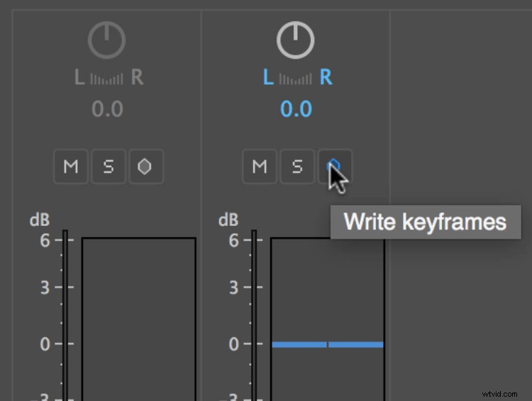Screen dimensions: 532x401
Task: Click the blue Write keyframes icon on right track
Action: pyautogui.click(x=333, y=165)
